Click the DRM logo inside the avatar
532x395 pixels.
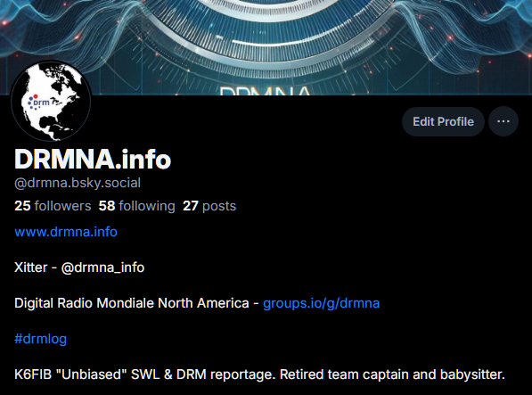[x=39, y=102]
